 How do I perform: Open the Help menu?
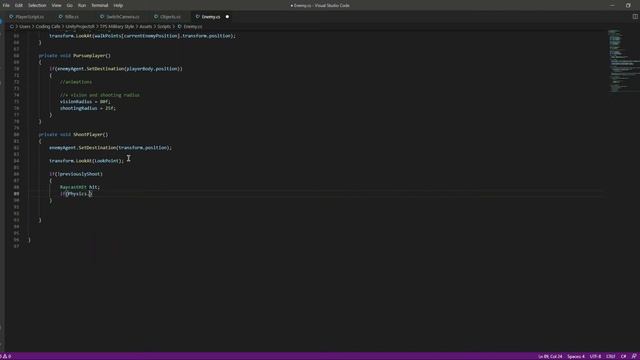click(118, 5)
